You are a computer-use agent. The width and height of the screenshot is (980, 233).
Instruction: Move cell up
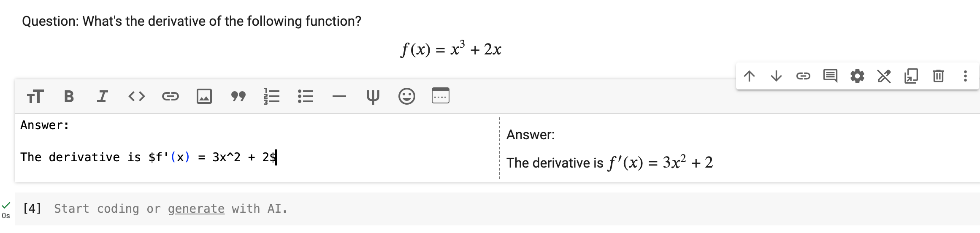tap(749, 76)
